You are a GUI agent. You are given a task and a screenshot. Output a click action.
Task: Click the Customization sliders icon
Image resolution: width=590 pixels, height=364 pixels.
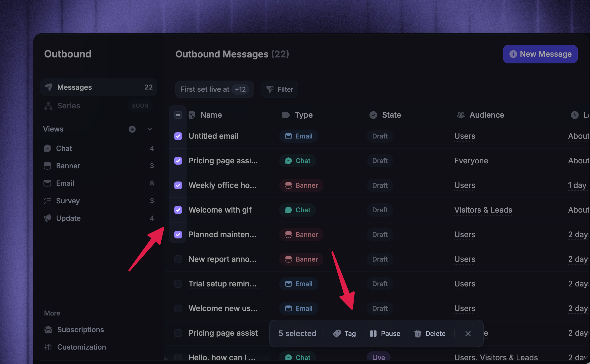tap(48, 347)
